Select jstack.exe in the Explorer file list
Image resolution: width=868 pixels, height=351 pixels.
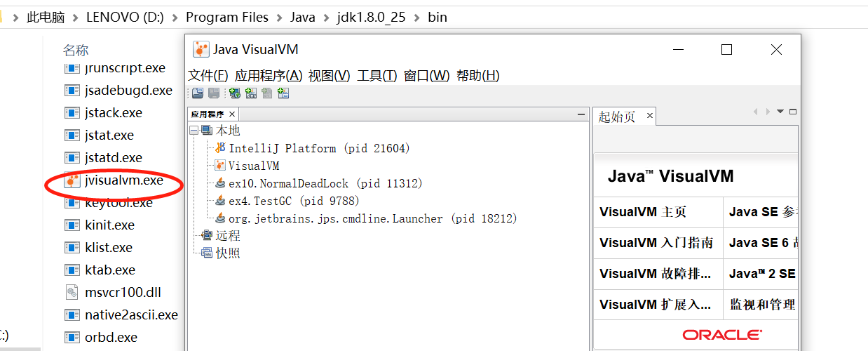tap(104, 113)
